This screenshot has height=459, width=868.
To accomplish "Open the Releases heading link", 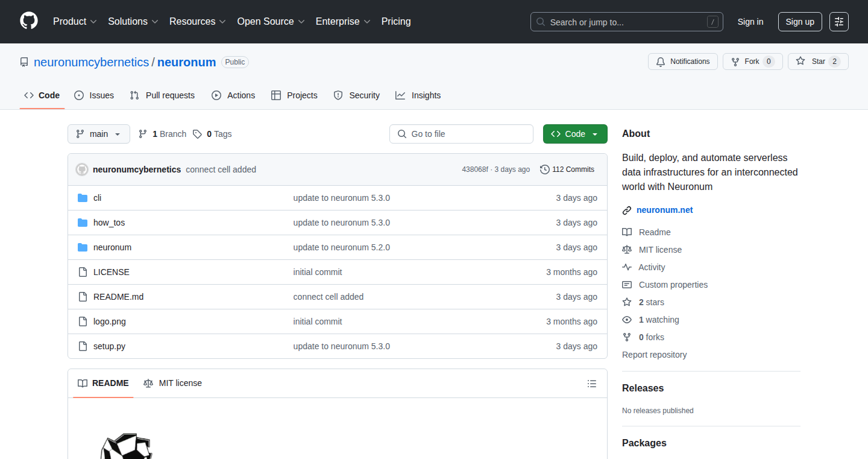I will coord(643,388).
